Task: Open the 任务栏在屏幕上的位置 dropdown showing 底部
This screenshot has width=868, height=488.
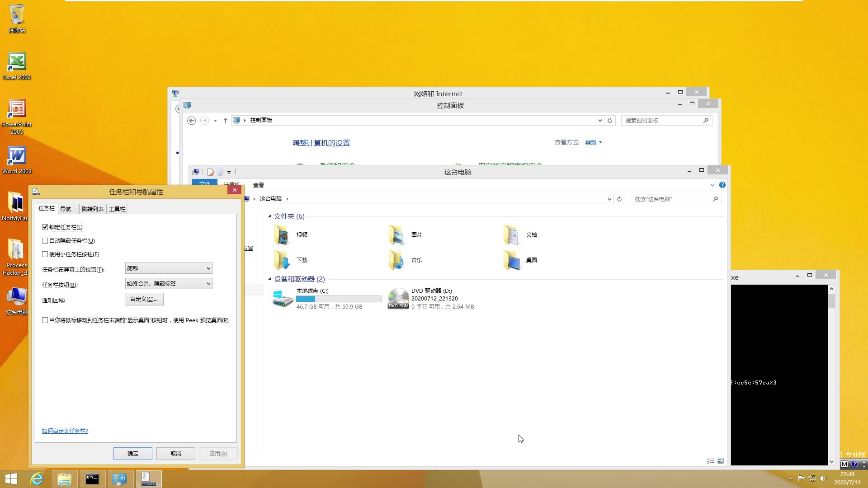Action: (168, 268)
